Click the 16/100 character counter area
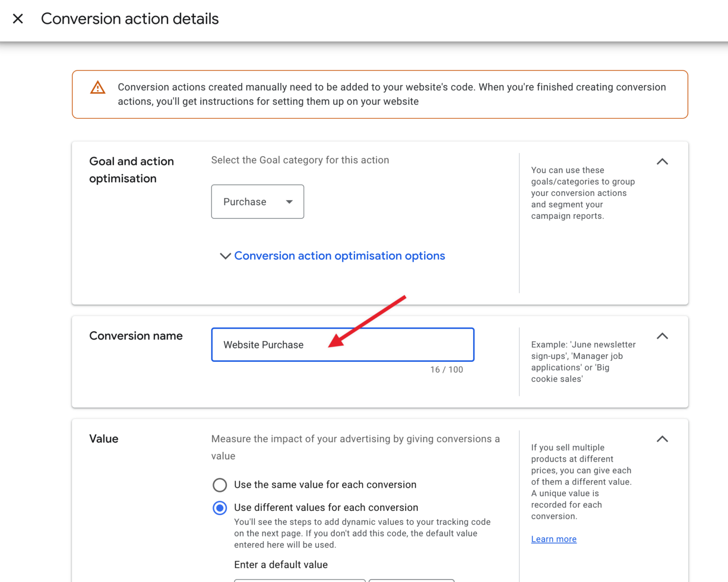Viewport: 728px width, 582px height. (446, 369)
